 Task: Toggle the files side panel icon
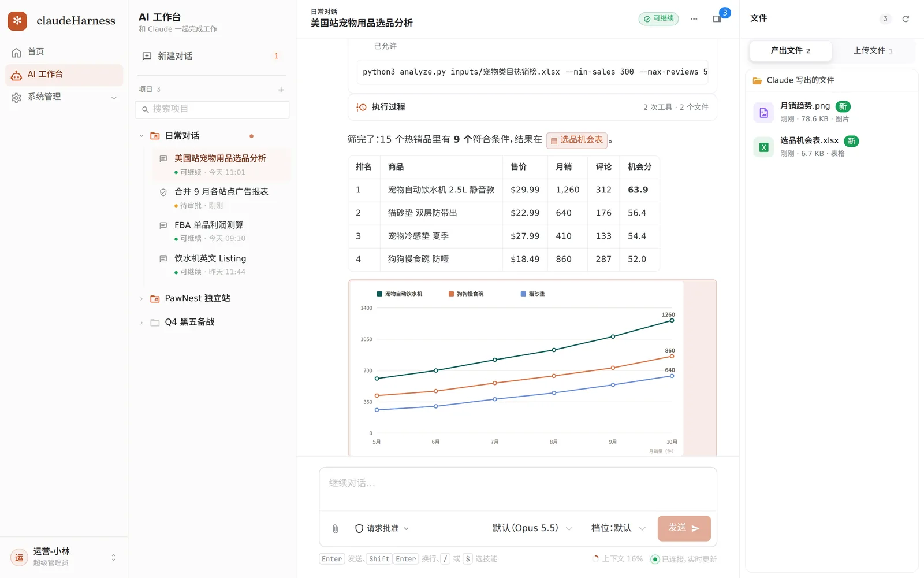717,19
